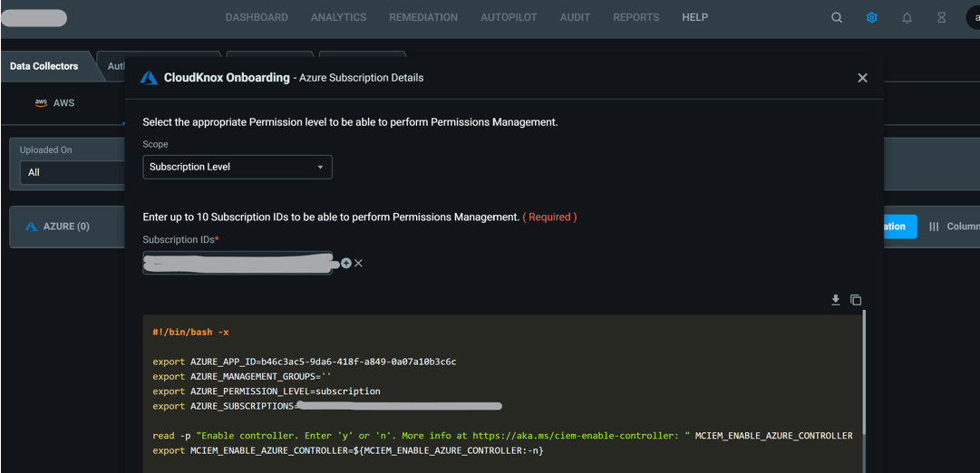The height and width of the screenshot is (473, 980).
Task: Click the AZURE_MANAGEMENT_GROUPS='' line
Action: 241,377
